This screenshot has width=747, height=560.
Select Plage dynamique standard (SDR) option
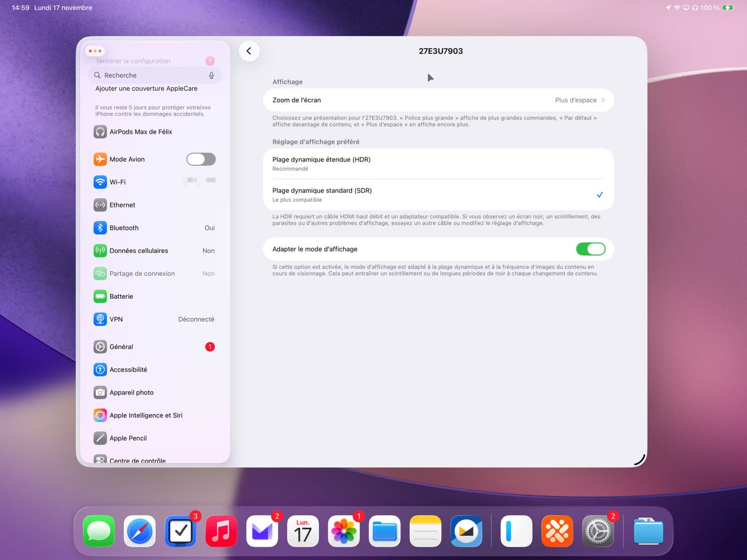(438, 195)
